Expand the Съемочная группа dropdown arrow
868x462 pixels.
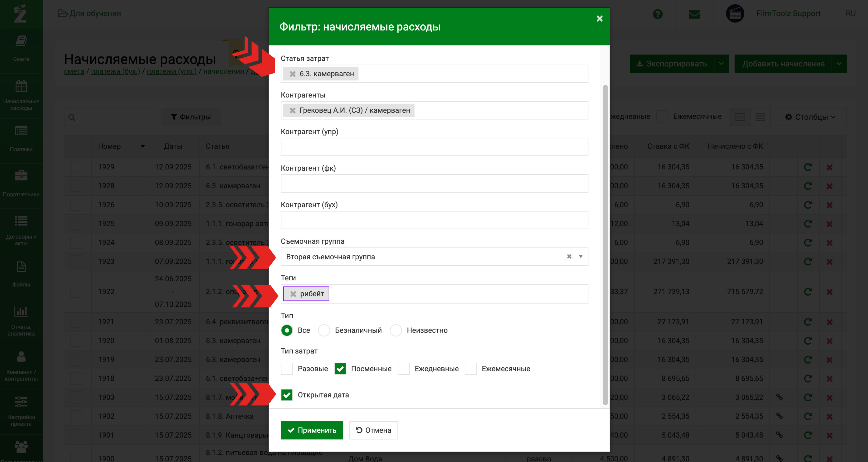pos(580,257)
